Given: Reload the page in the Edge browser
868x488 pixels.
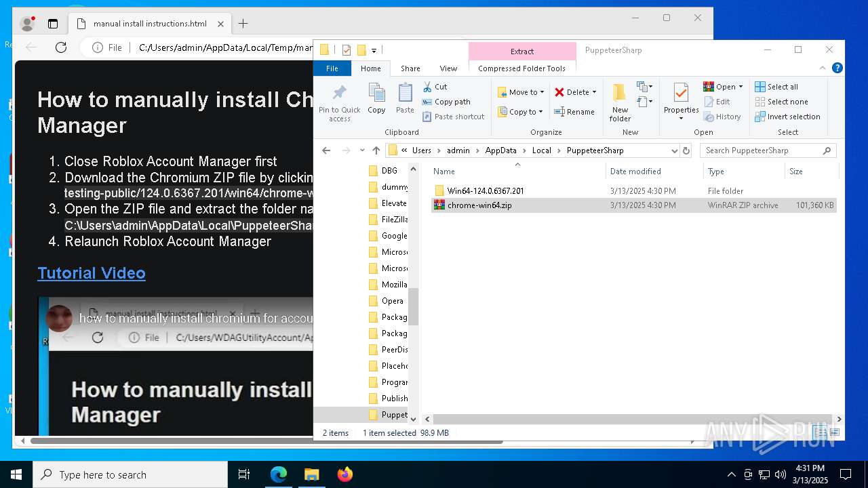Looking at the screenshot, I should point(61,47).
